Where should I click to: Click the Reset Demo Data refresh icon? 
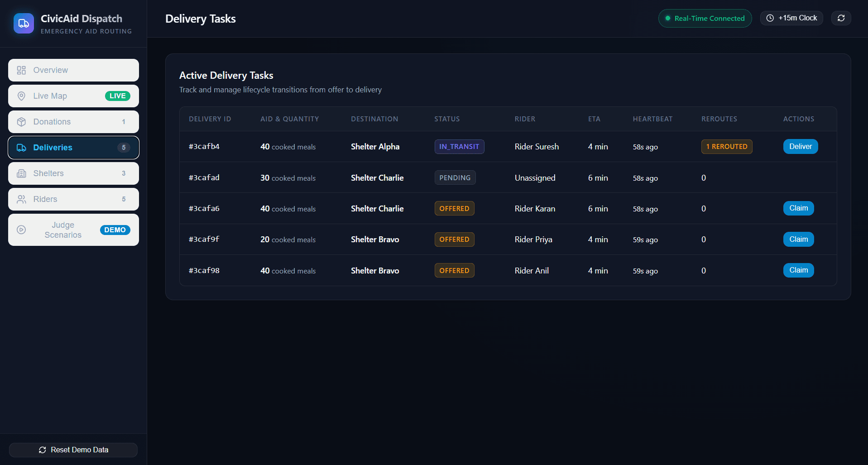[x=43, y=450]
